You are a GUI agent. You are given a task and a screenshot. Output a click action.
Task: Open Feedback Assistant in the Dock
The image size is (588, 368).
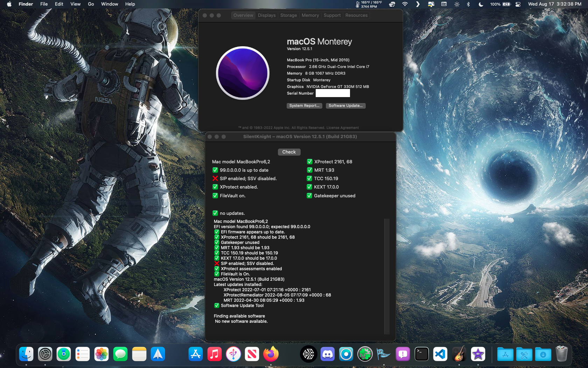pos(403,354)
